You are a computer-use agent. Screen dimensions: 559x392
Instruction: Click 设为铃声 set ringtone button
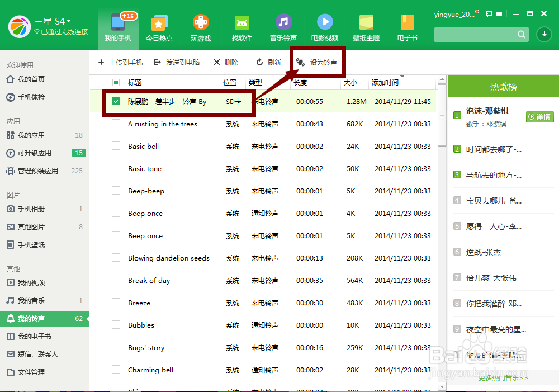tap(317, 63)
